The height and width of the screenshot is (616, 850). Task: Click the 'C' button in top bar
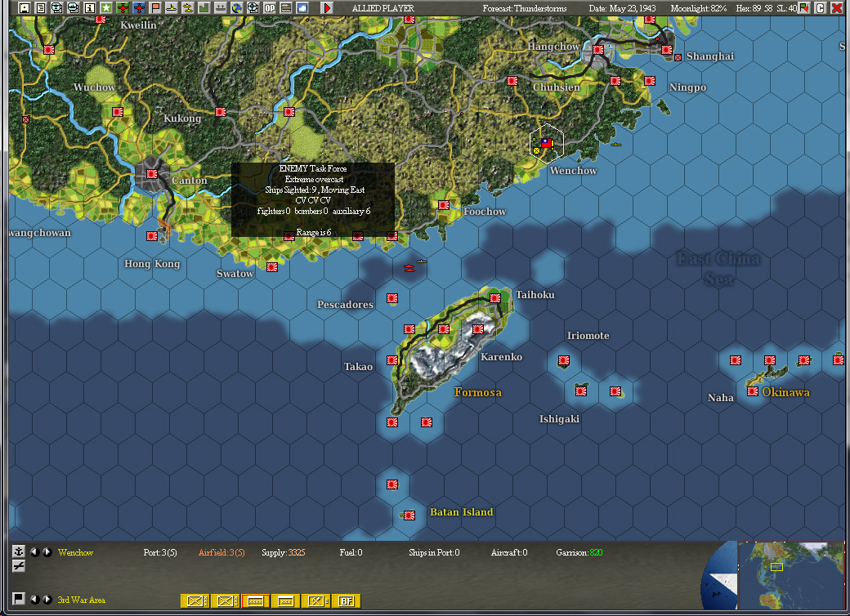click(821, 7)
